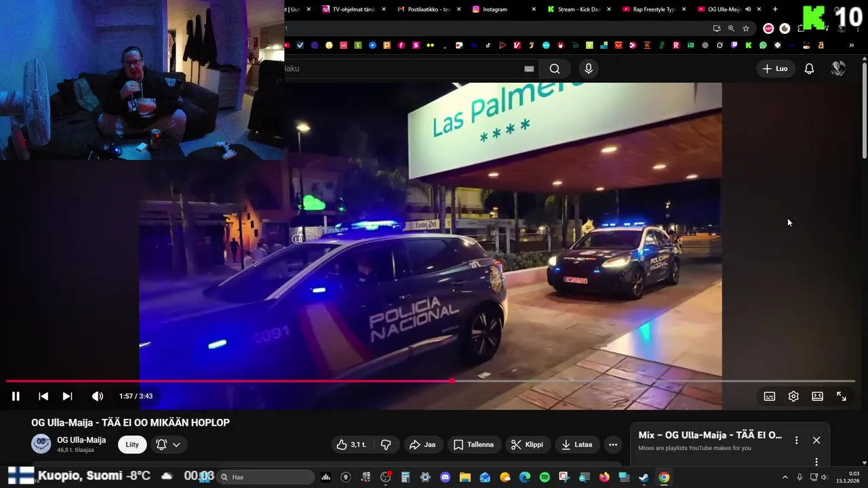Mute the OG Ulla-Maija tab audio
The width and height of the screenshot is (868, 488).
coord(748,9)
